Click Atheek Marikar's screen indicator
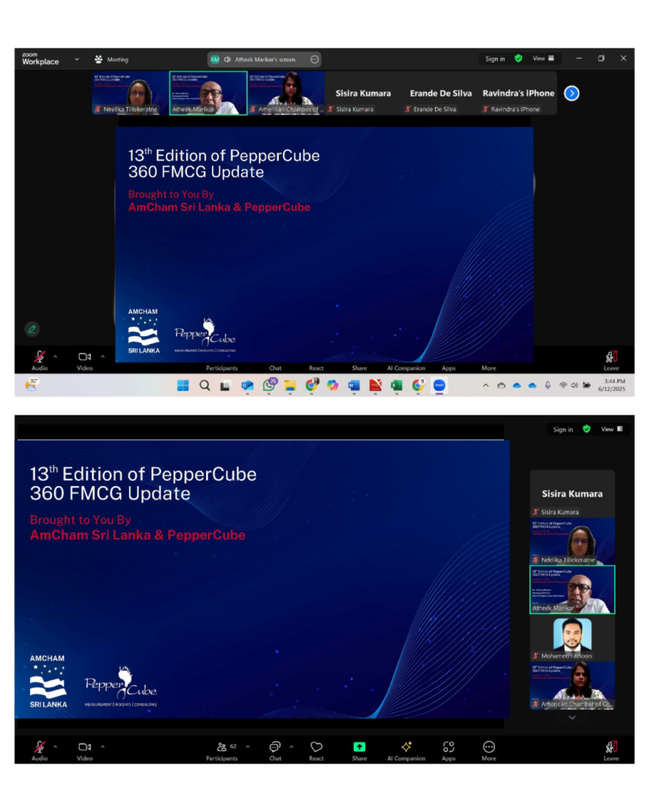Image resolution: width=649 pixels, height=812 pixels. click(265, 59)
